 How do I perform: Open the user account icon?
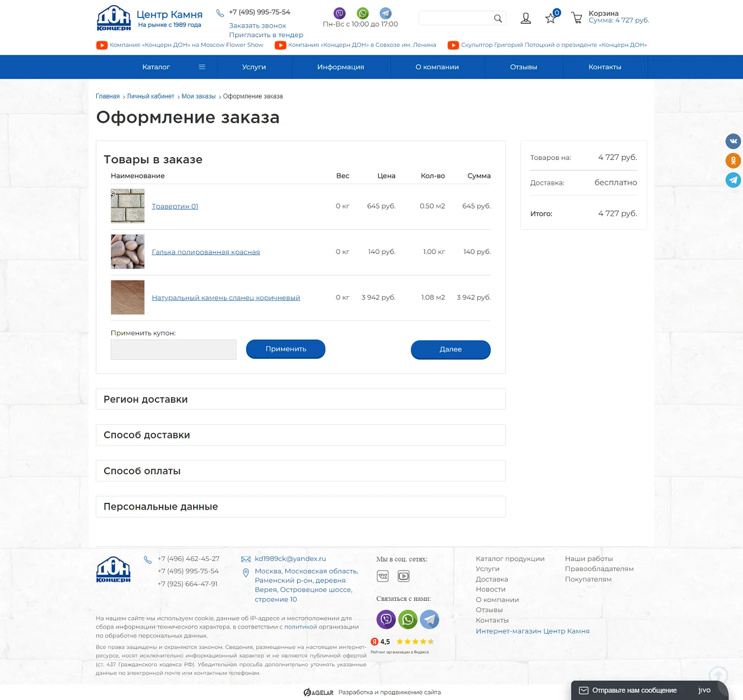(x=526, y=19)
